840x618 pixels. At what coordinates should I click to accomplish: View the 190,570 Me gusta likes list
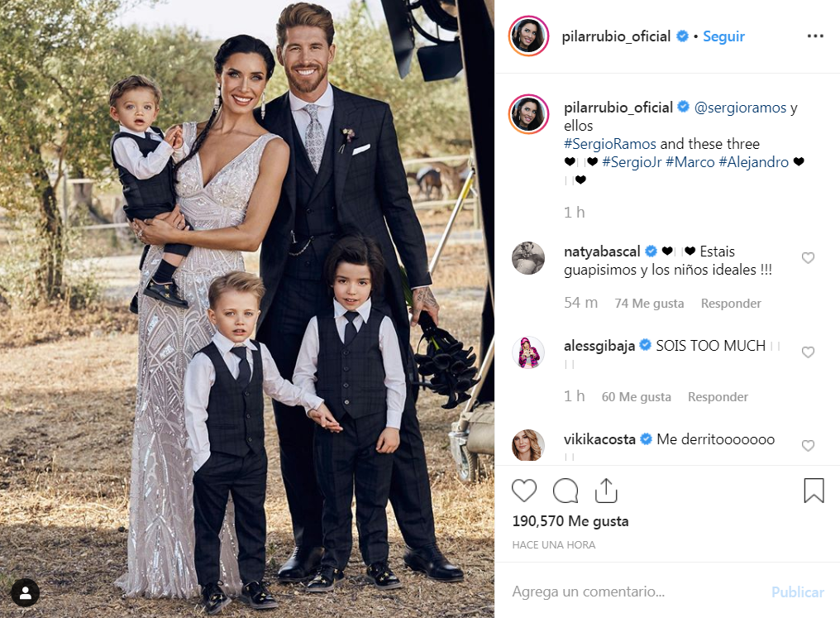pyautogui.click(x=570, y=521)
